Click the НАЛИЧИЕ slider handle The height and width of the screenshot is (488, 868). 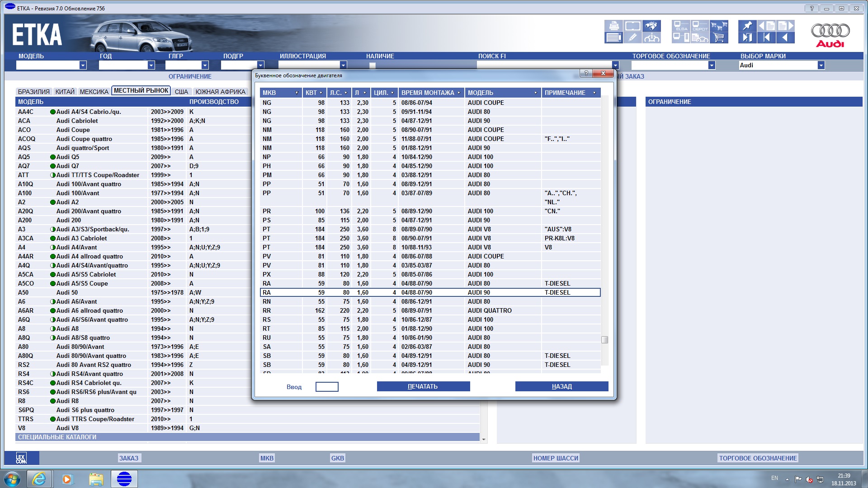pyautogui.click(x=373, y=66)
